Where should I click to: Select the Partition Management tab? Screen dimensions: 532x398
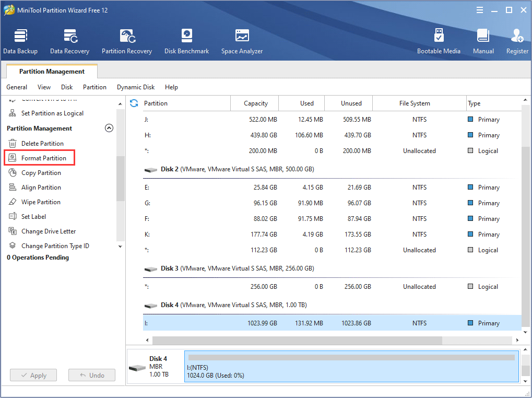(52, 71)
